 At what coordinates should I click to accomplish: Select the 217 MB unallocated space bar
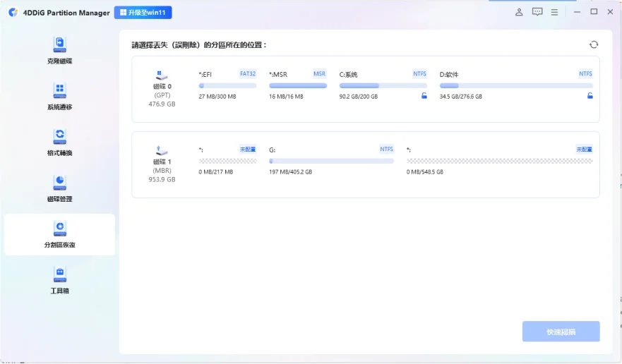(227, 161)
